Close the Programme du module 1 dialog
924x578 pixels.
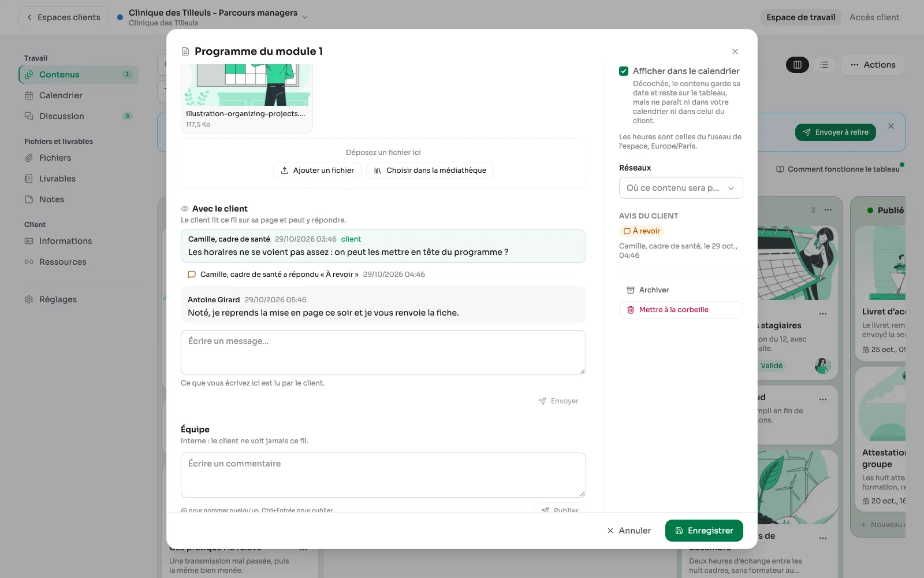coord(735,51)
